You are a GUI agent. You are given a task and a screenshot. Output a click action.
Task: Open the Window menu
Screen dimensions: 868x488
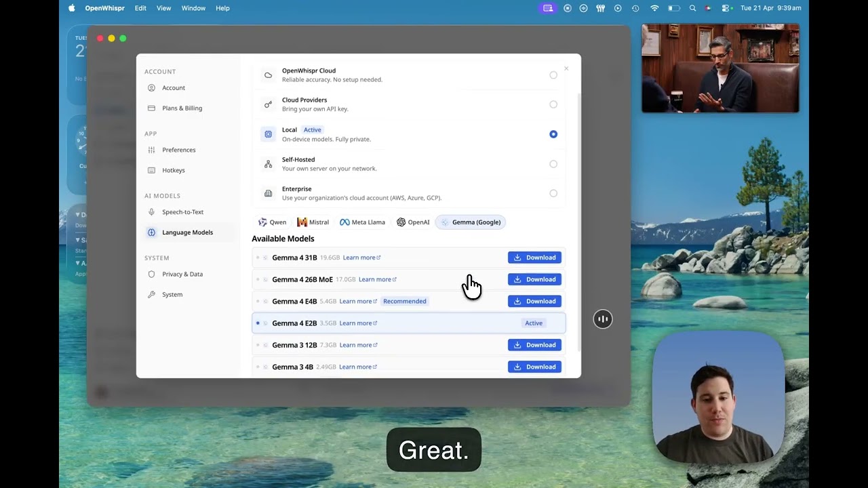[193, 8]
